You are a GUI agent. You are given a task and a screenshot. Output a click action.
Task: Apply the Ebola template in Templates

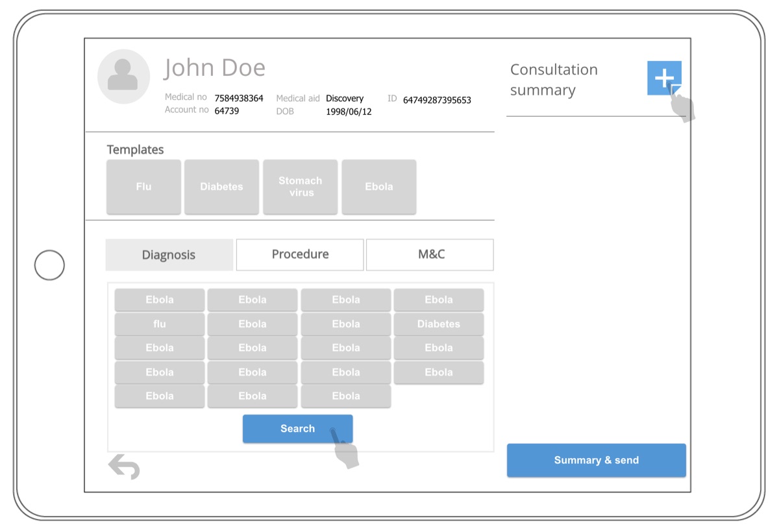(378, 187)
